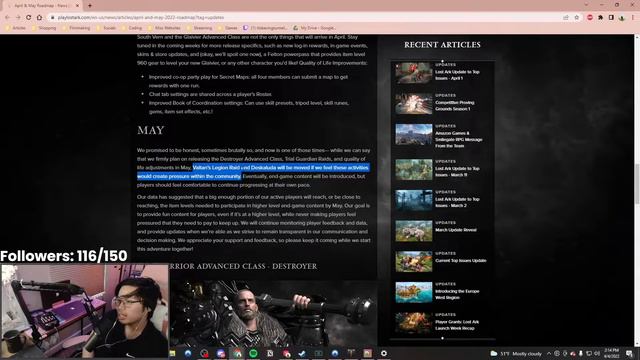640x360 pixels.
Task: Select the April & May Roadmap tab
Action: pos(41,6)
